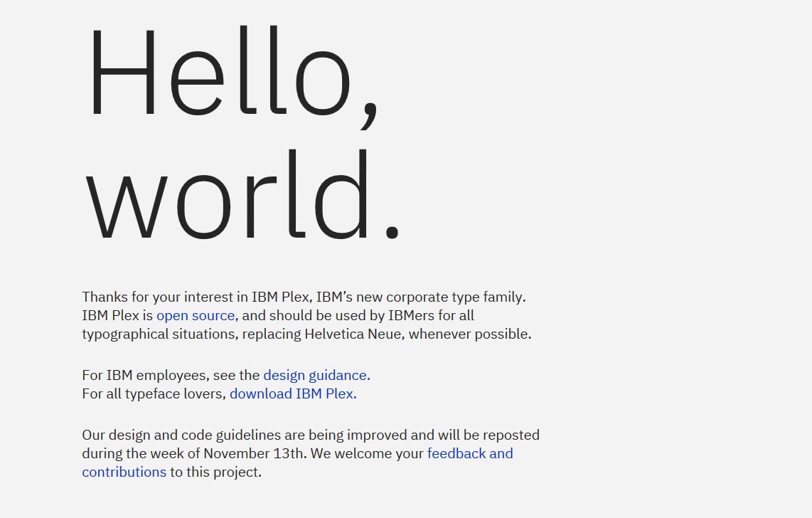Click text 'Our design and code guidelines'
The height and width of the screenshot is (518, 812).
coord(181,435)
